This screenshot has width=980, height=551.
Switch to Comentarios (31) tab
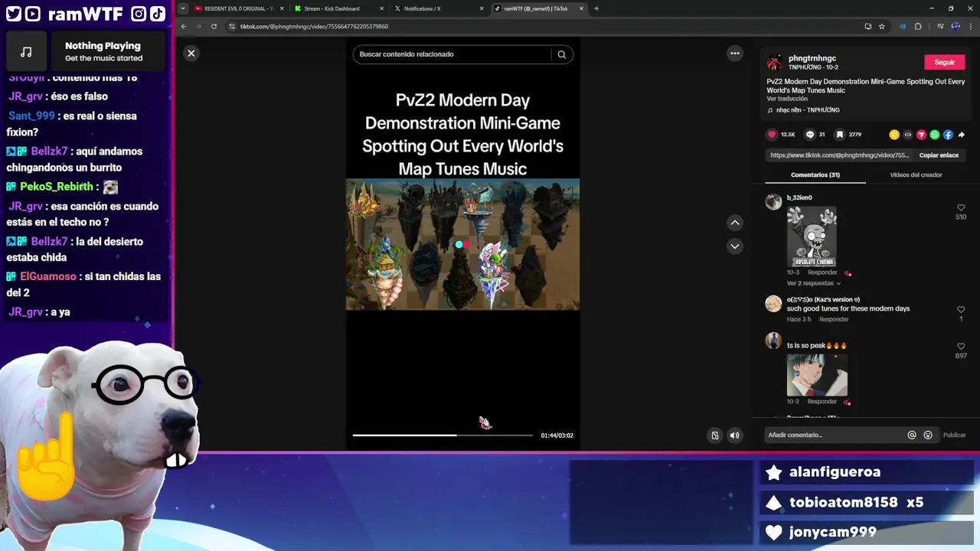point(815,175)
